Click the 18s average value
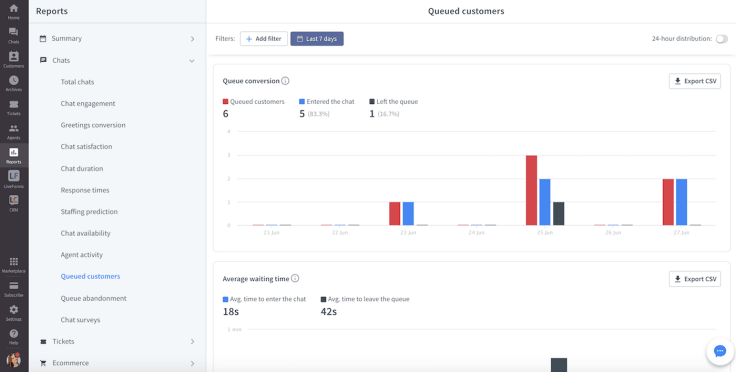 pos(230,311)
